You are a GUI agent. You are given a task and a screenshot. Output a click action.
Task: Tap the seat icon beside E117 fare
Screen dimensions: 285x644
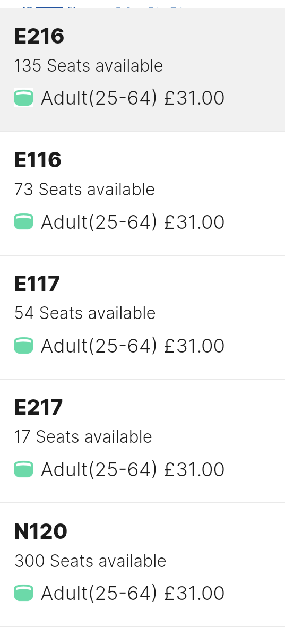[23, 346]
